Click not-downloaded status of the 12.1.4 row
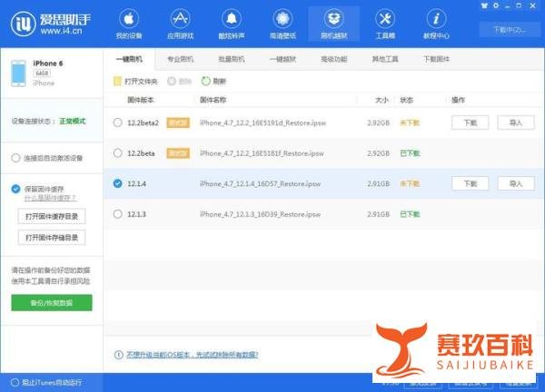This screenshot has width=545, height=392. pyautogui.click(x=410, y=183)
